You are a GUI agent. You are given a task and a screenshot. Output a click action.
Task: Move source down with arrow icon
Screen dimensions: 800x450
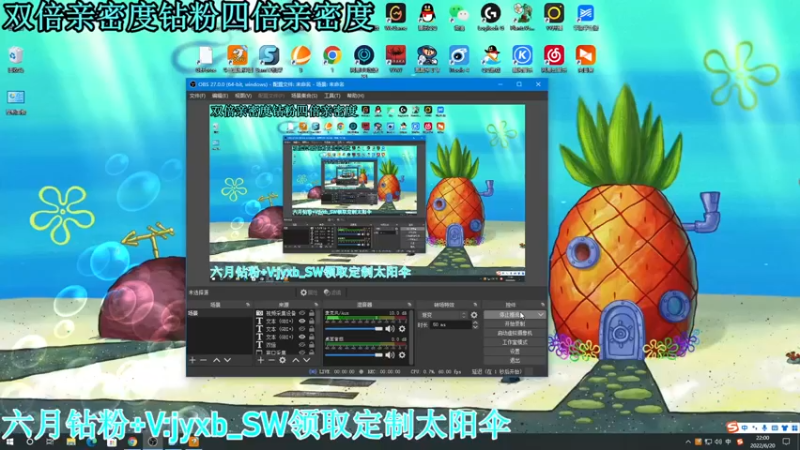pyautogui.click(x=307, y=360)
